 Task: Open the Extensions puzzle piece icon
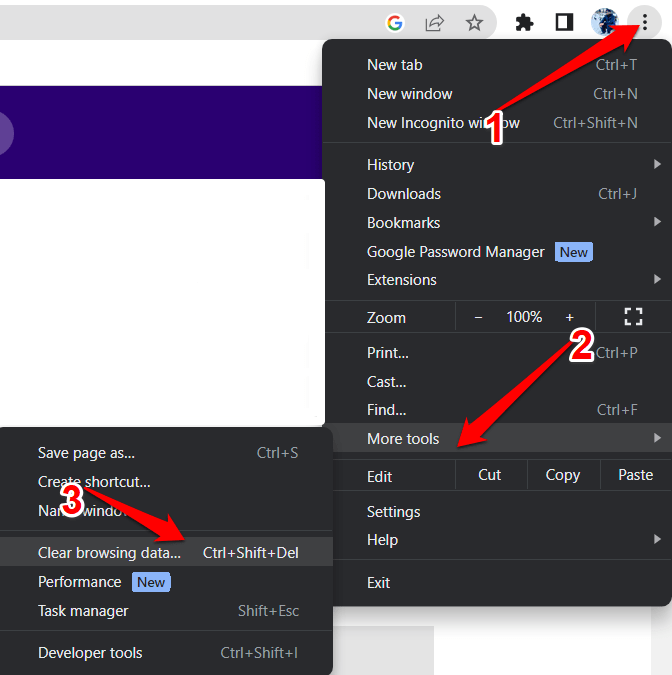(x=524, y=23)
